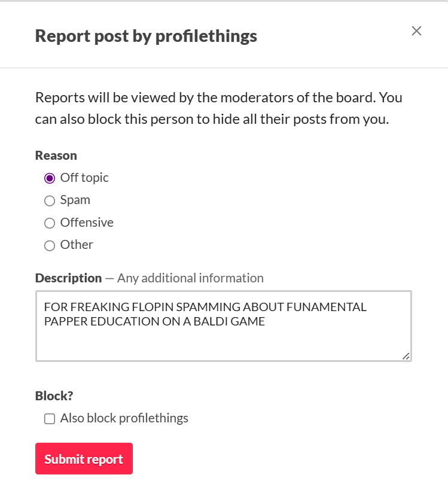Place cursor after "BALDI GAME" in description
The width and height of the screenshot is (448, 490).
(266, 321)
